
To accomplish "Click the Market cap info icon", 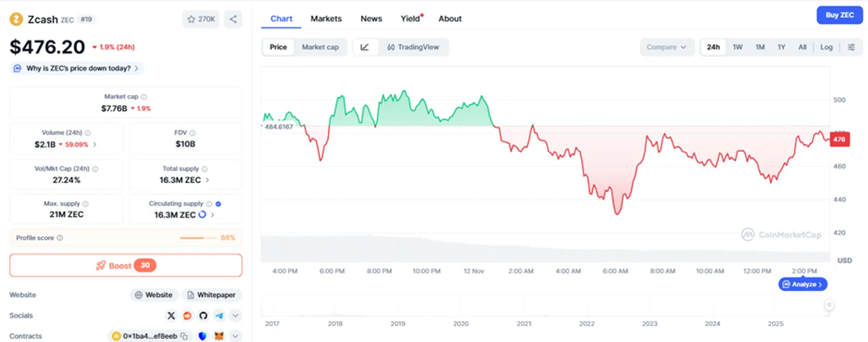I will [x=144, y=97].
